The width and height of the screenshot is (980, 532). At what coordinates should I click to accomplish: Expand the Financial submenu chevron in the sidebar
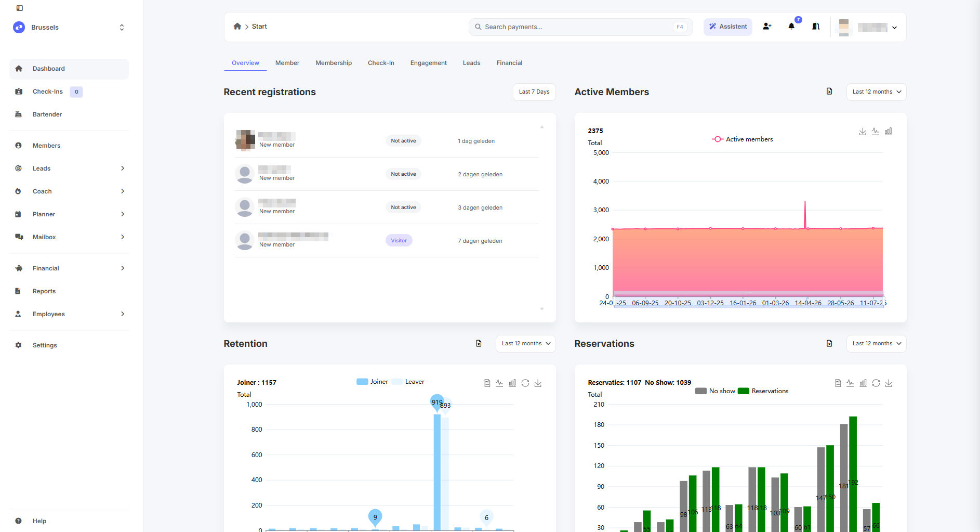123,268
